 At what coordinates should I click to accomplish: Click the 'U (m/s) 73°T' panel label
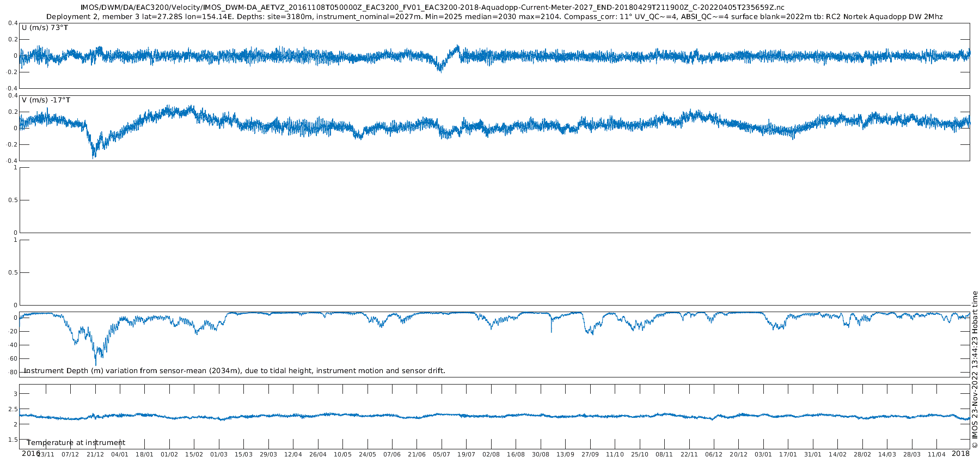[45, 28]
